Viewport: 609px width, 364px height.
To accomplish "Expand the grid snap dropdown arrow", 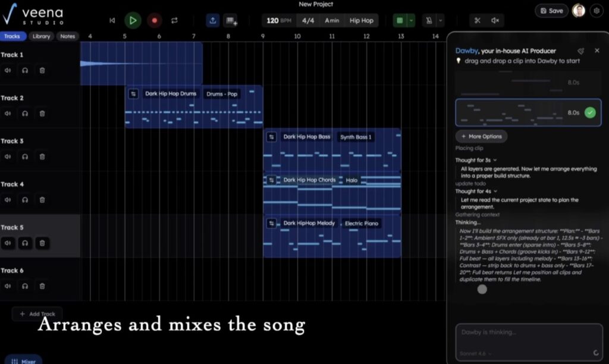I will (411, 20).
